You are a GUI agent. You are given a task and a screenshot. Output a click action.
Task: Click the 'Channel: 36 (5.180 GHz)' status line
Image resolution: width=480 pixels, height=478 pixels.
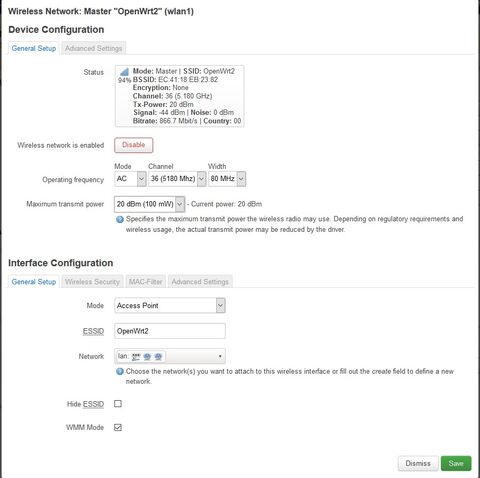point(172,96)
